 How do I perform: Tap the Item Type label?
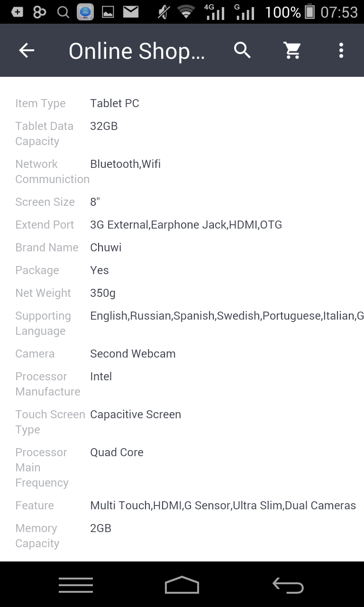[40, 103]
